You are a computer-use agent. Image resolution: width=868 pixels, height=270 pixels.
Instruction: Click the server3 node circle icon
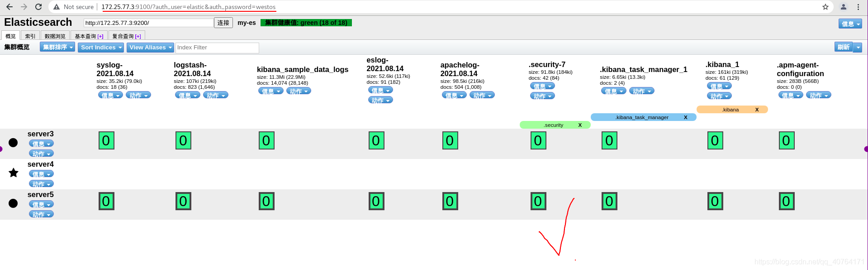pyautogui.click(x=13, y=143)
